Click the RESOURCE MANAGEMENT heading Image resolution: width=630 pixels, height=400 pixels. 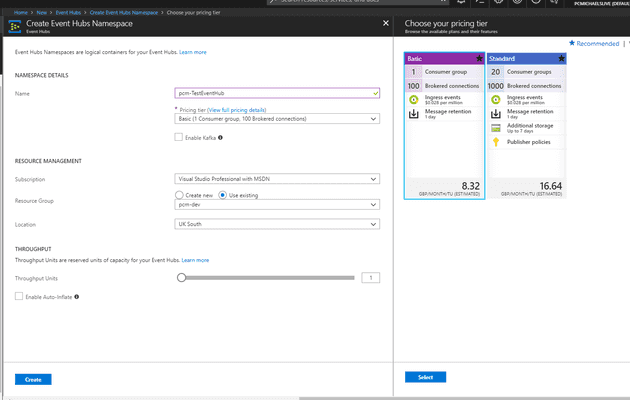click(x=48, y=161)
